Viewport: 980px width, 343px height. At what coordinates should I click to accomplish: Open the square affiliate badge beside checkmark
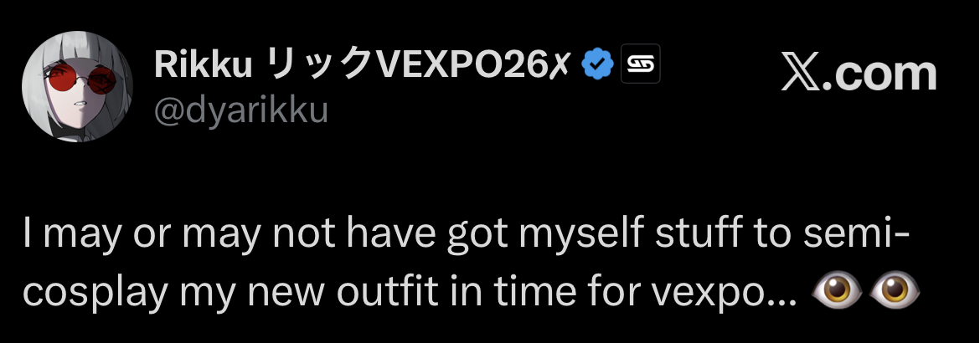[640, 64]
